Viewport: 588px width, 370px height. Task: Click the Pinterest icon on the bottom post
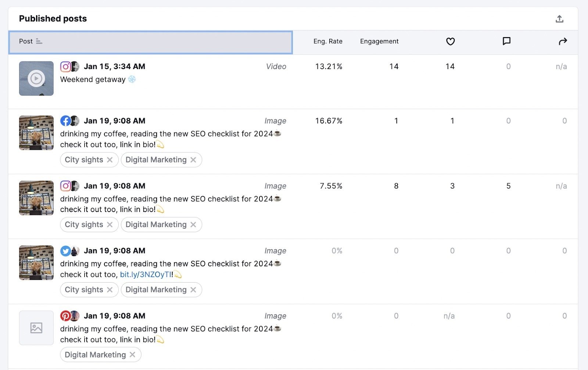tap(66, 315)
